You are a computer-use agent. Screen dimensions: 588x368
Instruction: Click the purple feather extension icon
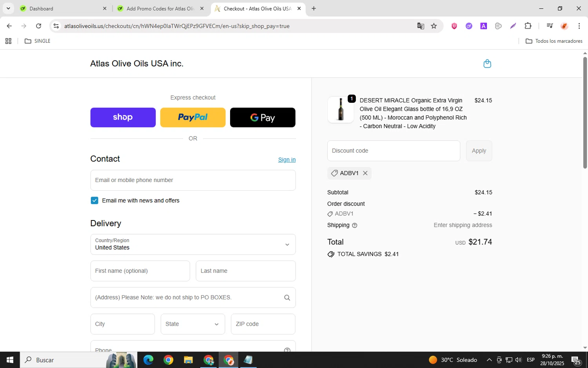point(513,26)
